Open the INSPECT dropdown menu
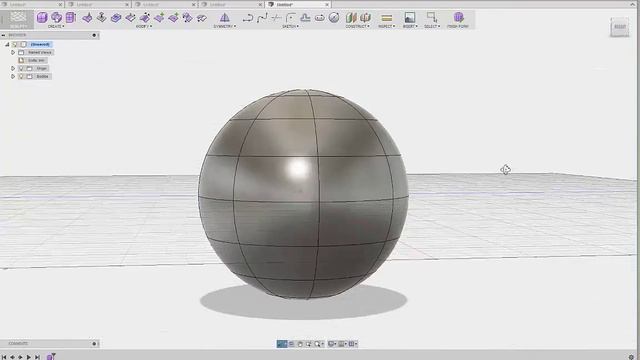The image size is (640, 360). coord(386,27)
